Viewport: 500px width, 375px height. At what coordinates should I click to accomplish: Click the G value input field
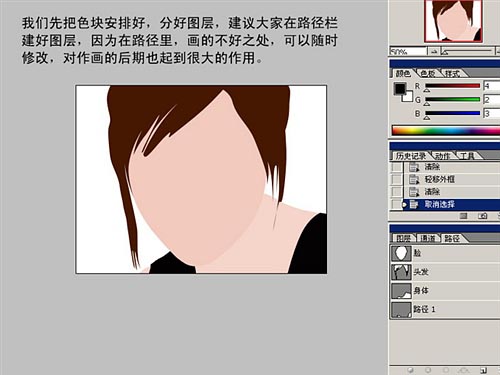click(x=492, y=99)
